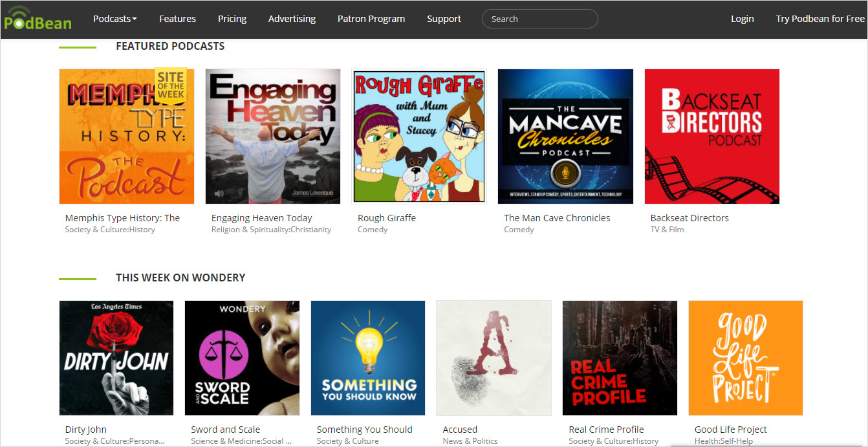The height and width of the screenshot is (447, 868).
Task: Click the Engaging Heaven Today title link
Action: [x=262, y=218]
